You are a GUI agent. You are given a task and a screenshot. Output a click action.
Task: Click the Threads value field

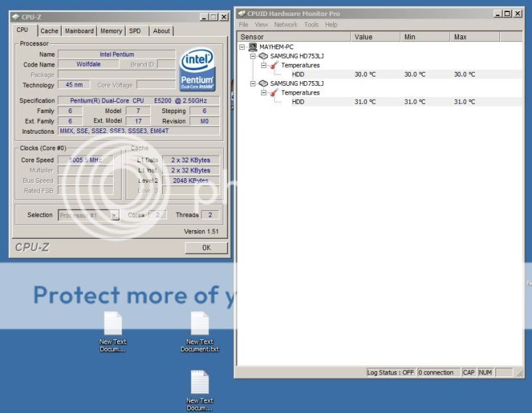point(210,215)
